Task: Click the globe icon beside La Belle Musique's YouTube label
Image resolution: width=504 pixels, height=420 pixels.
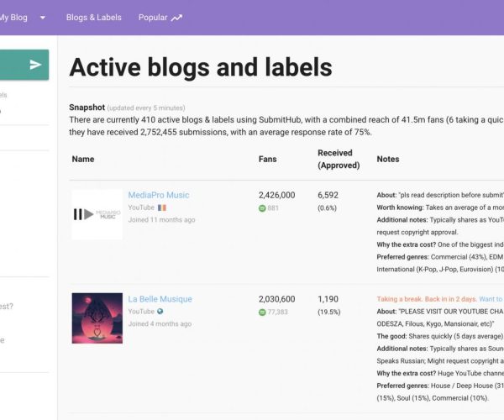Action: pos(160,312)
